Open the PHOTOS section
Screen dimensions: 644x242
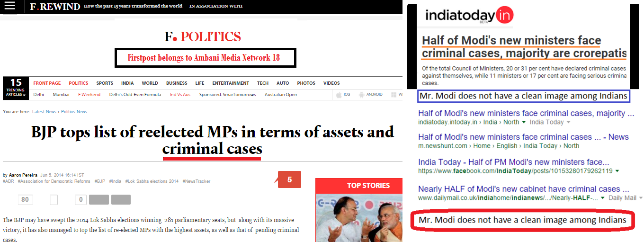click(x=306, y=83)
